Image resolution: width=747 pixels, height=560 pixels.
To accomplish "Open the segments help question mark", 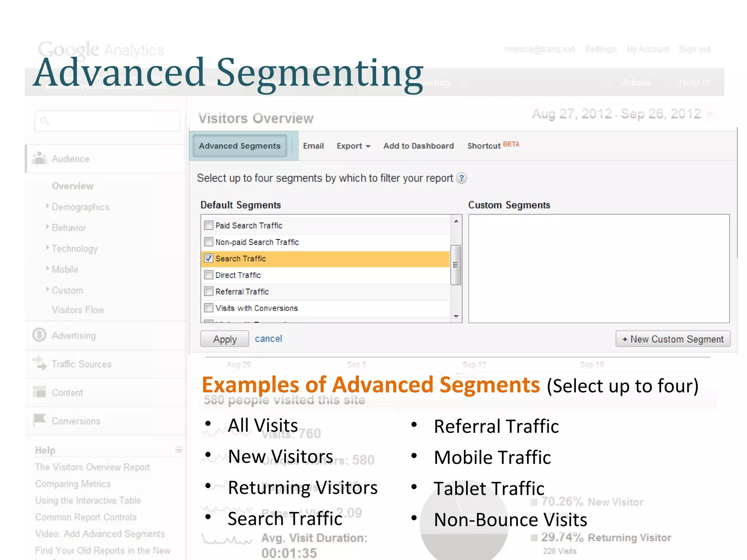I will (462, 178).
